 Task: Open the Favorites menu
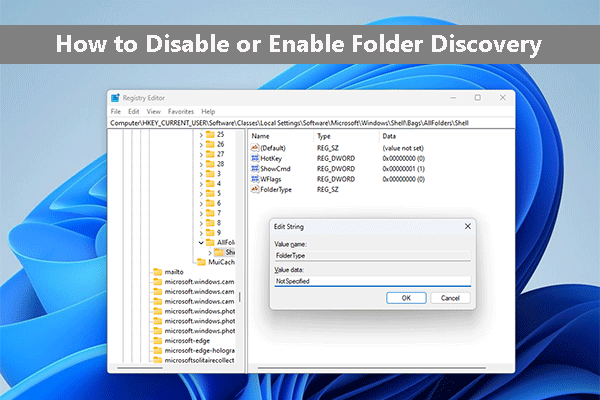pyautogui.click(x=181, y=111)
